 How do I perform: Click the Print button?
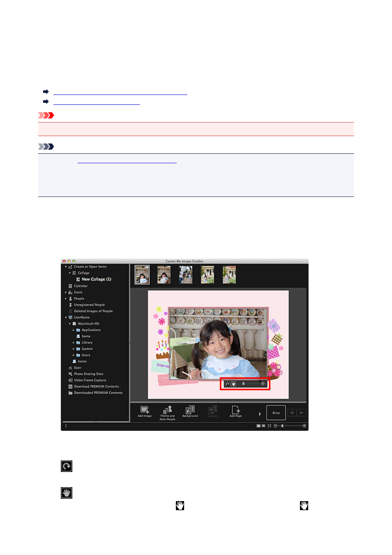click(x=276, y=413)
